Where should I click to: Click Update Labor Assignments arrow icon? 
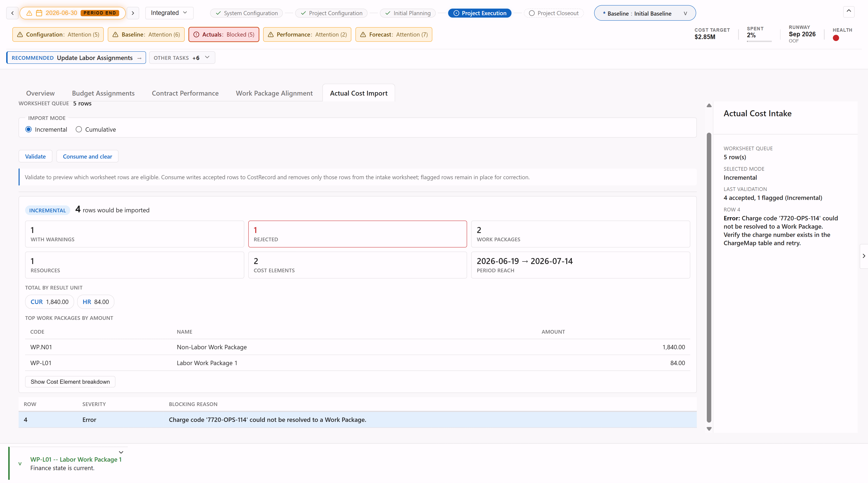point(139,58)
